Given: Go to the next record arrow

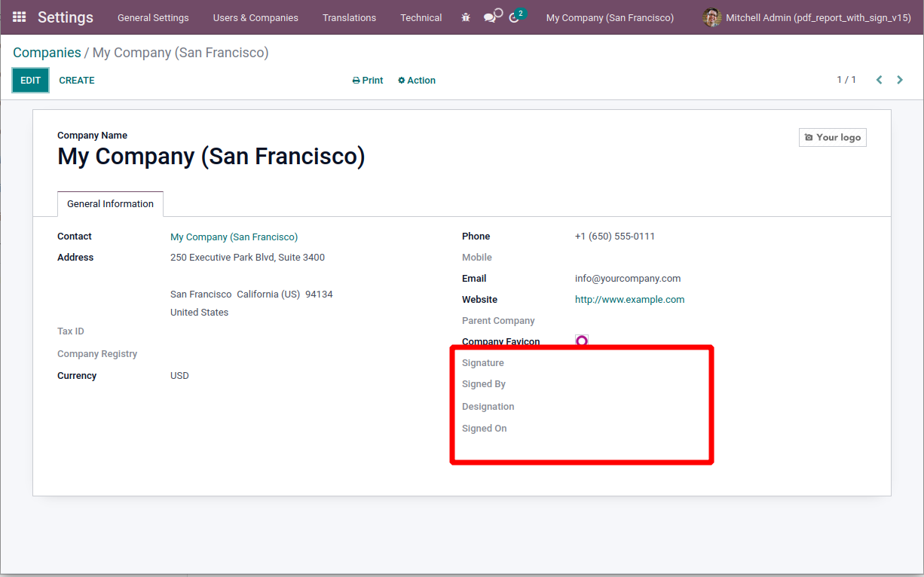Looking at the screenshot, I should 900,80.
